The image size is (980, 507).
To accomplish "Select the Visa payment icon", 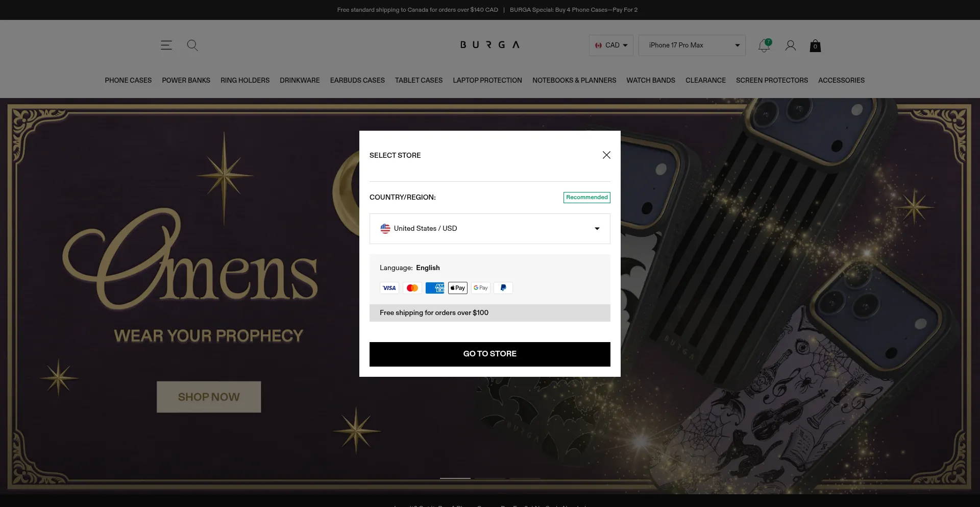I will [x=389, y=288].
